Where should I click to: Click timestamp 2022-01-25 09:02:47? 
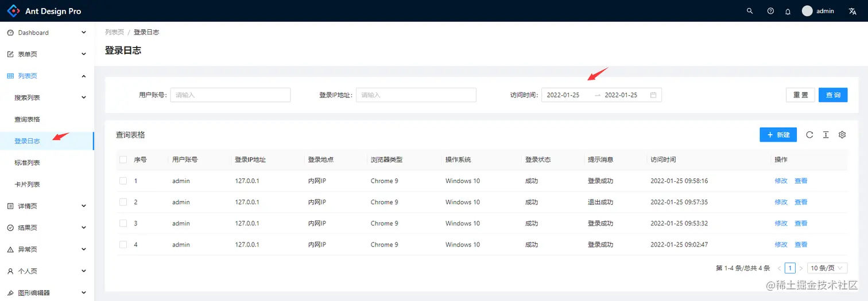click(x=679, y=244)
